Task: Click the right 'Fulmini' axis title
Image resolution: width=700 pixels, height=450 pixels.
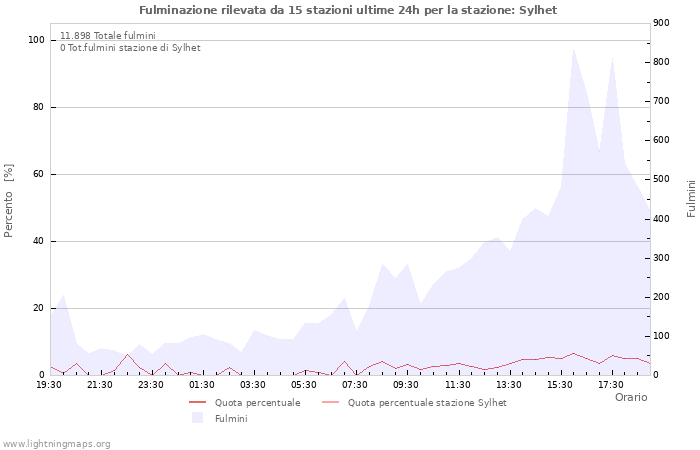Action: (691, 198)
